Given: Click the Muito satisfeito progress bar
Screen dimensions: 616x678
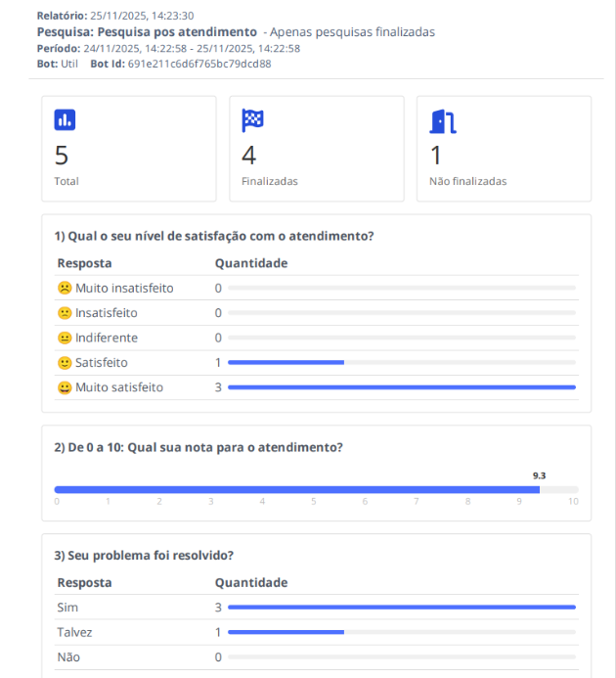Looking at the screenshot, I should [401, 387].
